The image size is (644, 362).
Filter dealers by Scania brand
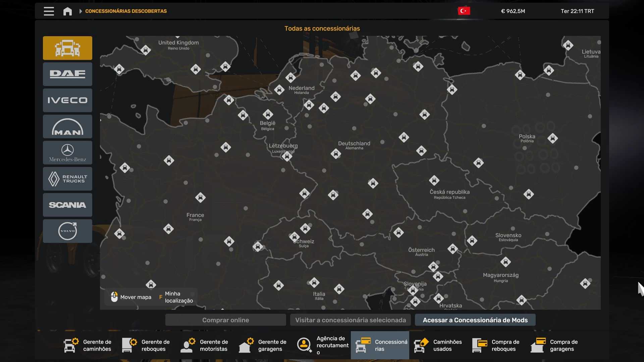coord(67,205)
